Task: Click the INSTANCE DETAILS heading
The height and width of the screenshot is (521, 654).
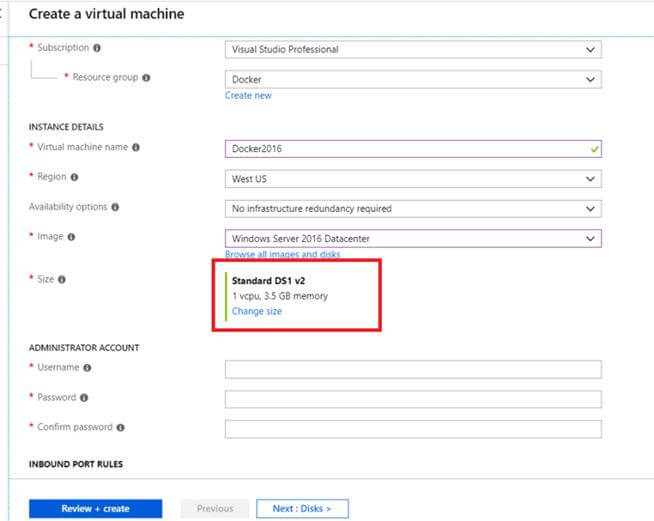Action: click(x=66, y=127)
